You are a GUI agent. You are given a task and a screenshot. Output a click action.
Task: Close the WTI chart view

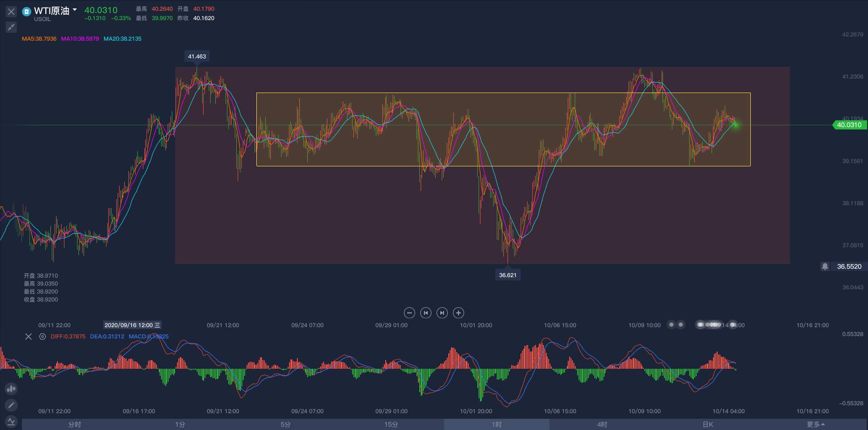(11, 11)
